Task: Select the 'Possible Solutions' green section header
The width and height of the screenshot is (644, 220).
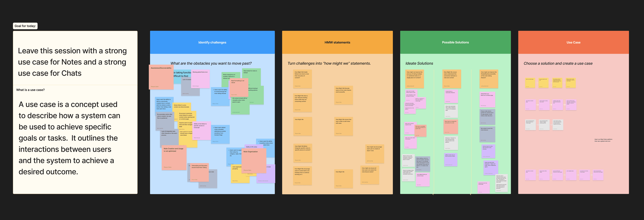Action: pos(455,43)
